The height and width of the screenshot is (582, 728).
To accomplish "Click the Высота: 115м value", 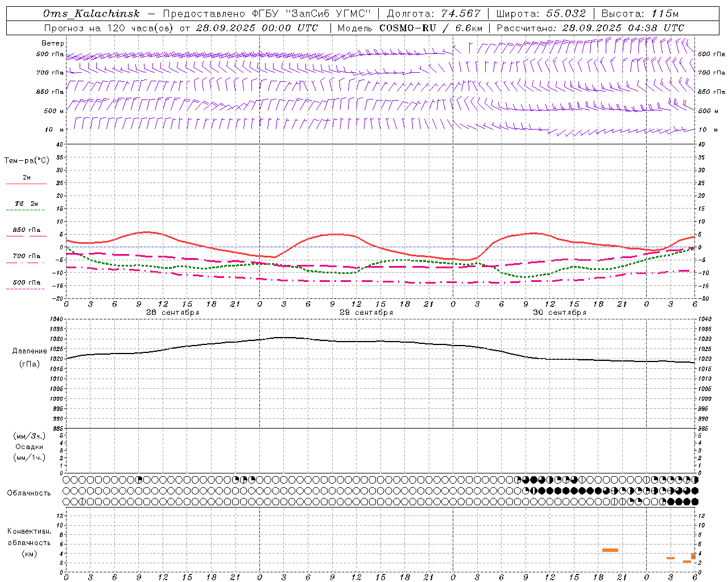I will tap(640, 14).
